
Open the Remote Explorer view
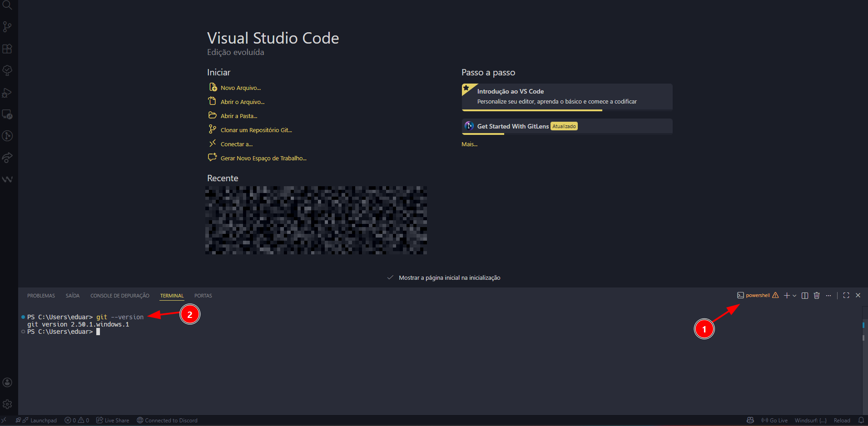[x=7, y=114]
